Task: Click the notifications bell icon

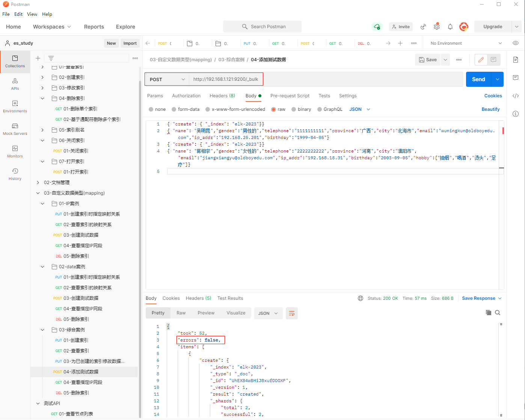Action: 450,27
